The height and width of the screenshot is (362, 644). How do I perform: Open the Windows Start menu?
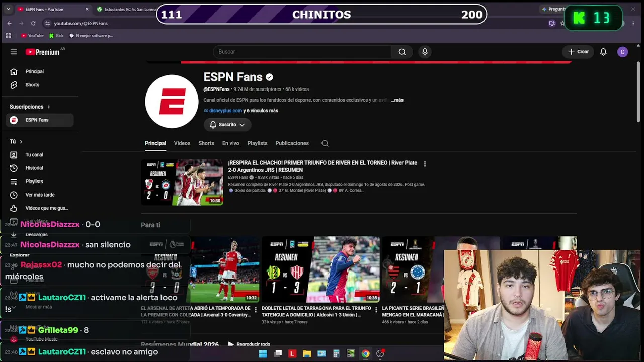263,354
